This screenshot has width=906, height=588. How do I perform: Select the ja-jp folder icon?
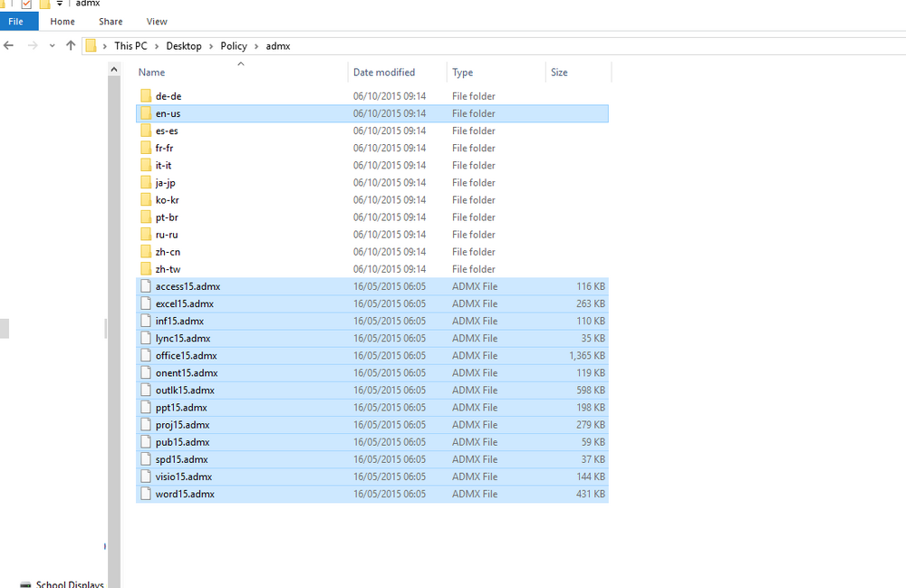[146, 182]
